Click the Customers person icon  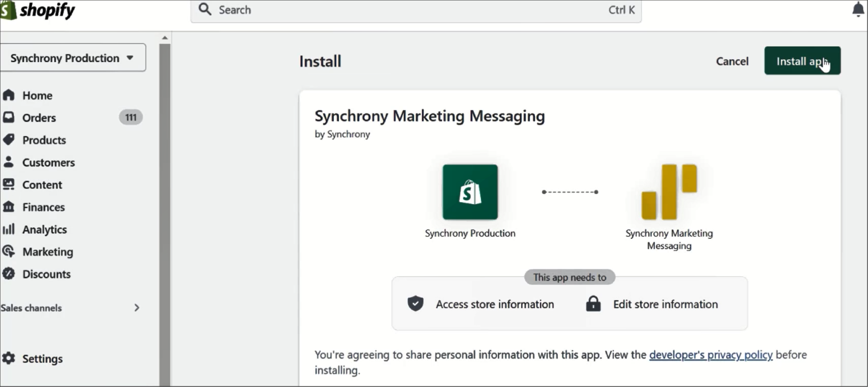point(9,162)
